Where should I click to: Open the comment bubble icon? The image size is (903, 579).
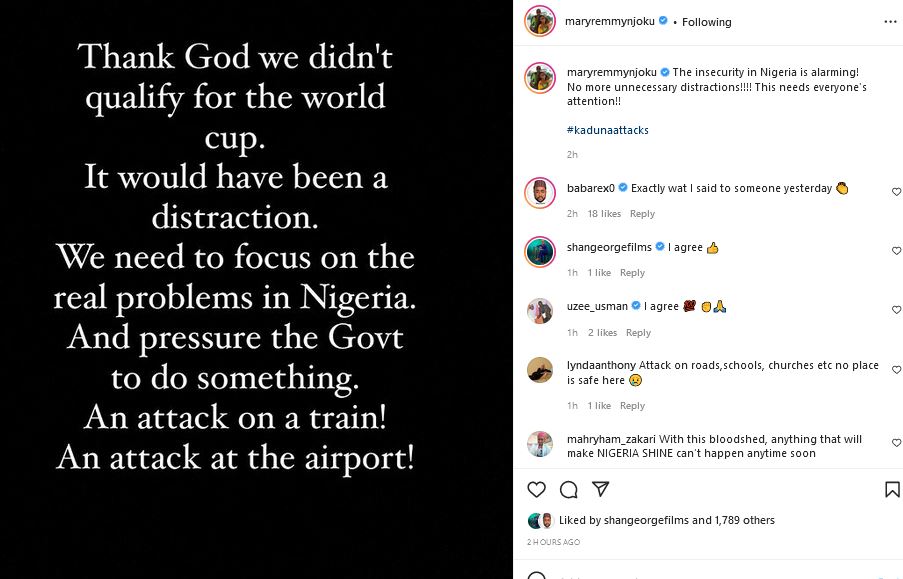[569, 489]
